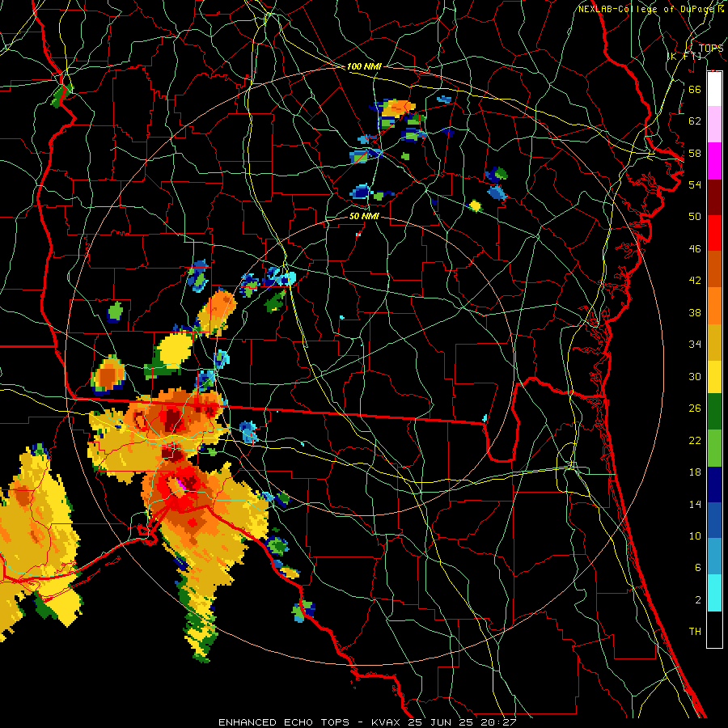Select the dark green legend swatch

[x=714, y=412]
